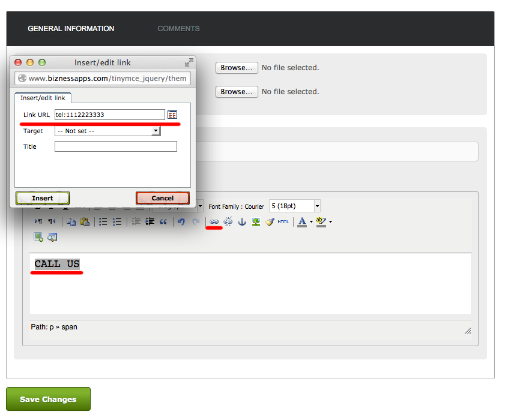Click the blockquote icon
505x420 pixels.
click(163, 222)
